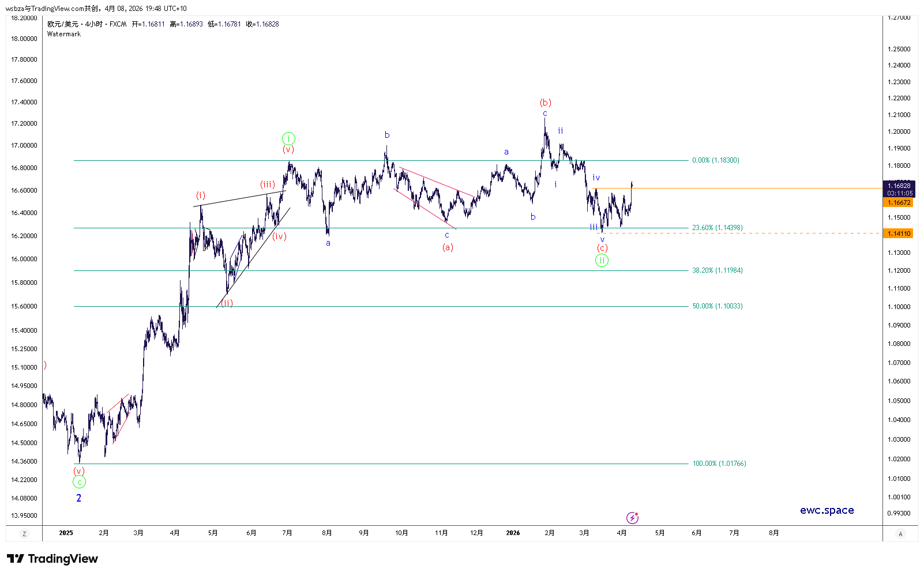
Task: Click the 7月 label after 2026 on the time axis
Action: (x=734, y=533)
